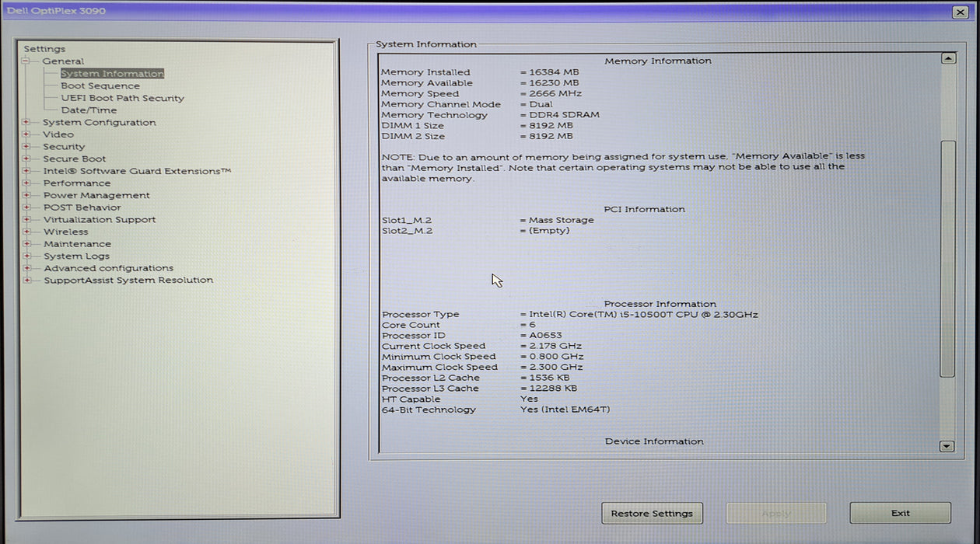980x544 pixels.
Task: Expand the POST Behavior node
Action: click(x=26, y=207)
